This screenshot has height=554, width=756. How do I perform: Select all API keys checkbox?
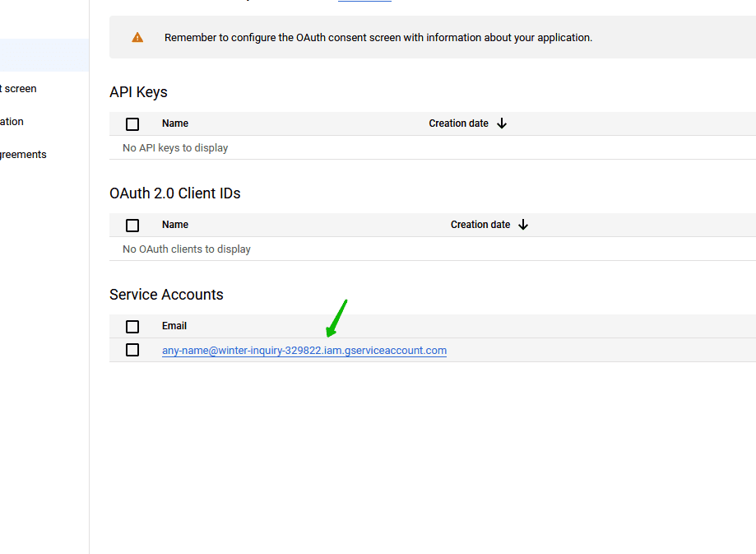point(132,124)
